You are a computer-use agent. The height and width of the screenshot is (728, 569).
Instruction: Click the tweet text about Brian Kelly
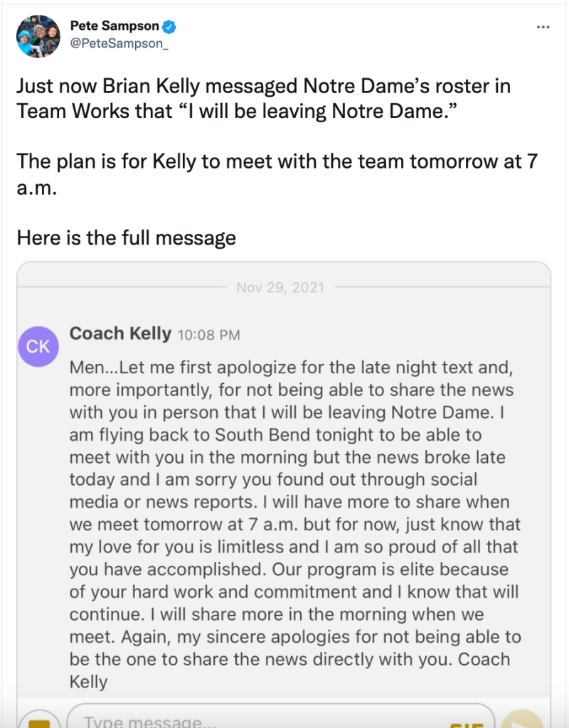tap(264, 99)
